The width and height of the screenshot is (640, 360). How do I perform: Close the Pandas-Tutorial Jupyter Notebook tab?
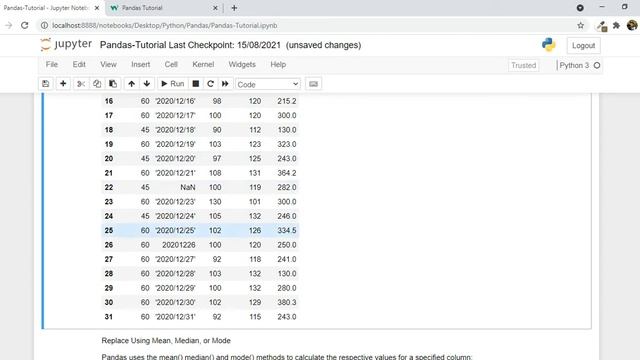pos(97,8)
